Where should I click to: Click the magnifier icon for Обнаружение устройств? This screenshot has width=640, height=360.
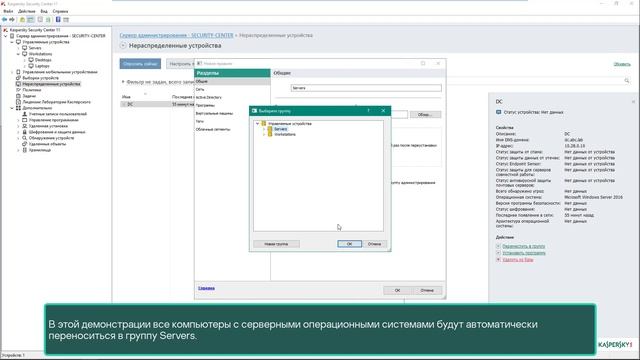coord(24,138)
